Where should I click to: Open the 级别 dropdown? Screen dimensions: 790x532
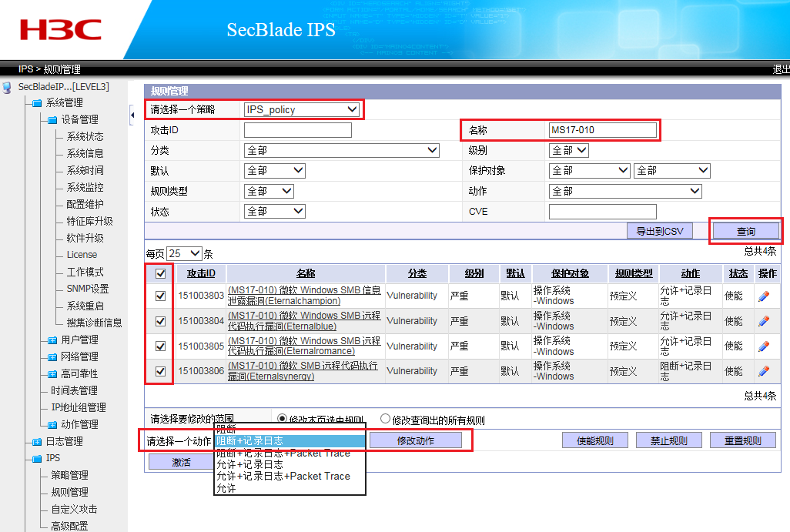coord(569,150)
